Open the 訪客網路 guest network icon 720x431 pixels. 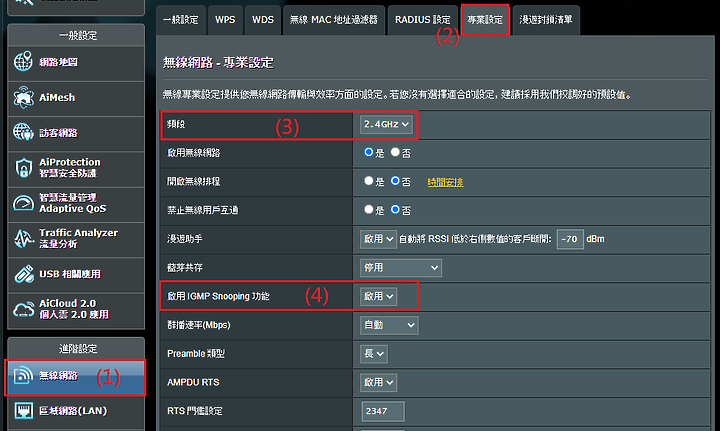pyautogui.click(x=23, y=132)
